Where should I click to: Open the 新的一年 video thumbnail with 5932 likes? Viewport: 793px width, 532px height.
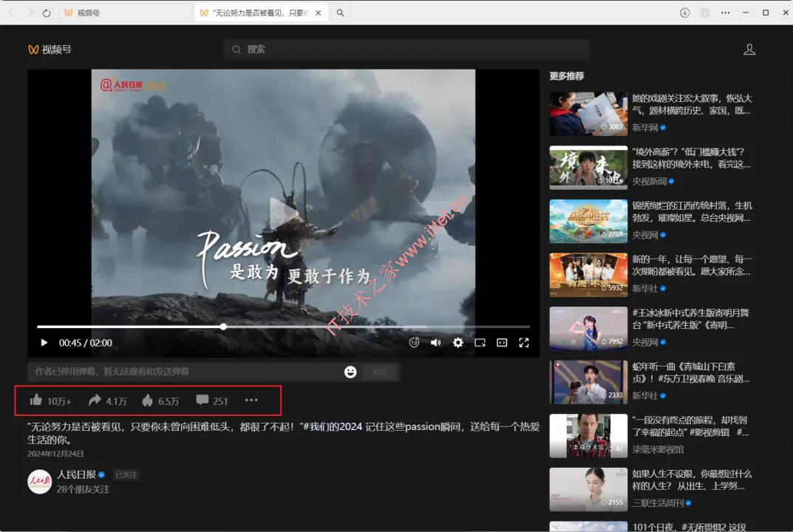588,275
